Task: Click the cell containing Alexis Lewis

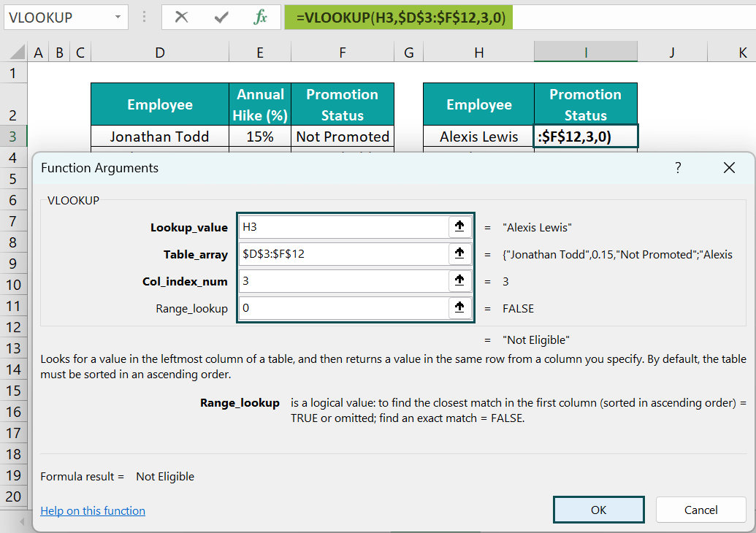Action: tap(478, 136)
